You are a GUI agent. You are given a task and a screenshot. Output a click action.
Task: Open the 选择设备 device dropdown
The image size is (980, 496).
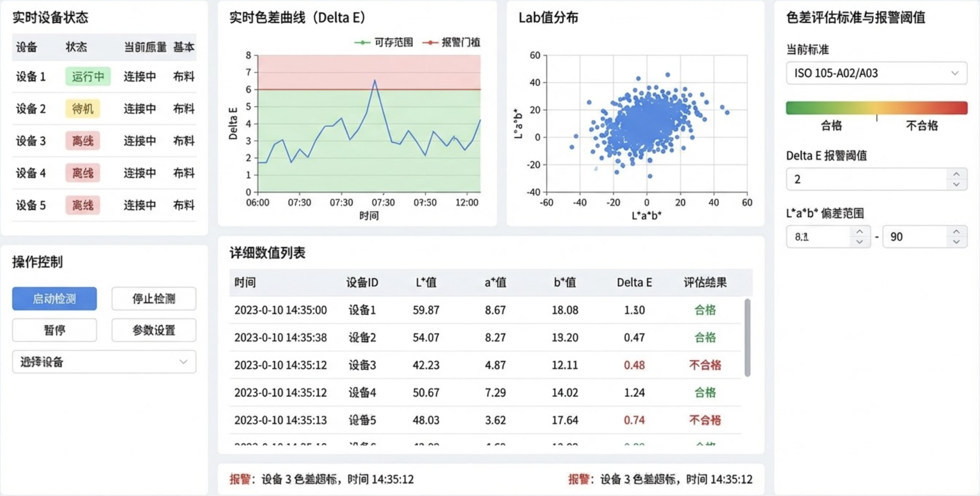coord(104,362)
